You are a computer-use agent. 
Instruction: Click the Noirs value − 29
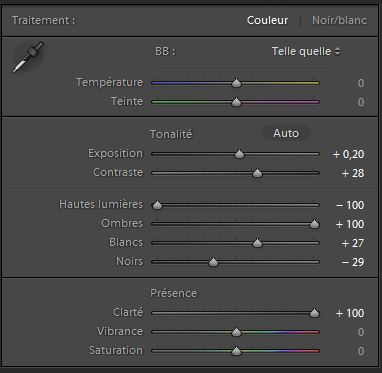pos(353,262)
